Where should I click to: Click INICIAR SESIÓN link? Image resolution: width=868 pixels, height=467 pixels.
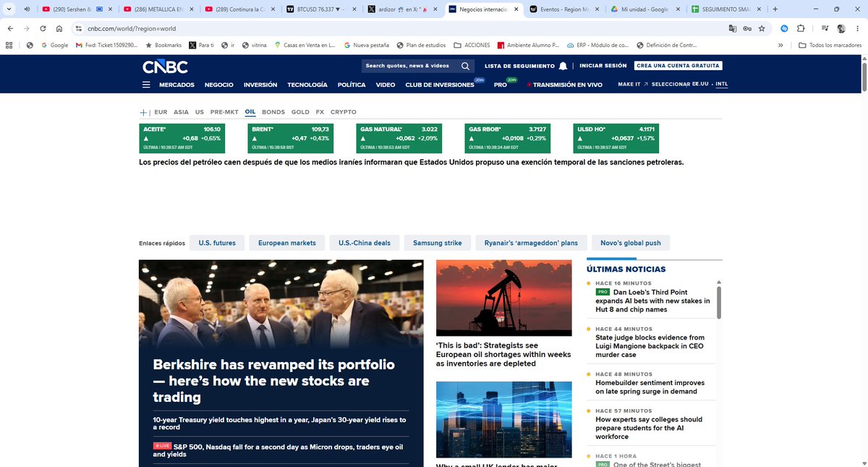(x=603, y=66)
